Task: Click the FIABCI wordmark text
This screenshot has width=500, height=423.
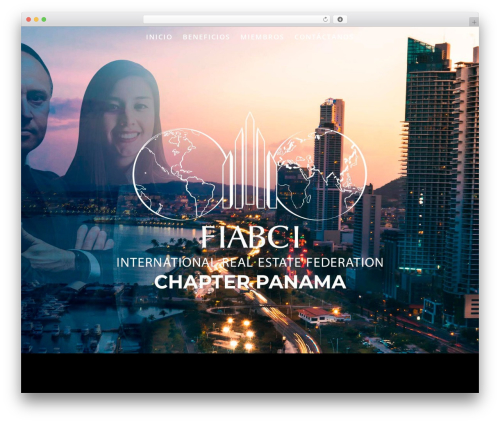Action: [250, 237]
